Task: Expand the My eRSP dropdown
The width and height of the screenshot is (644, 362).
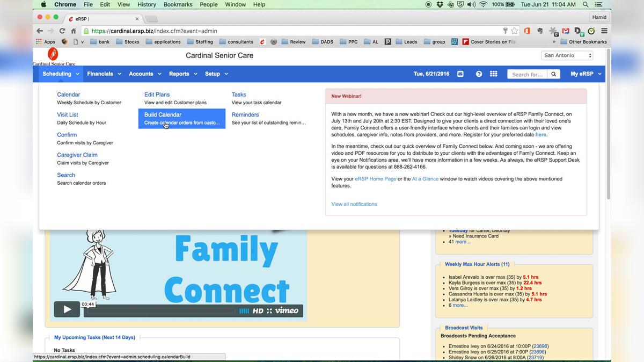Action: coord(586,74)
